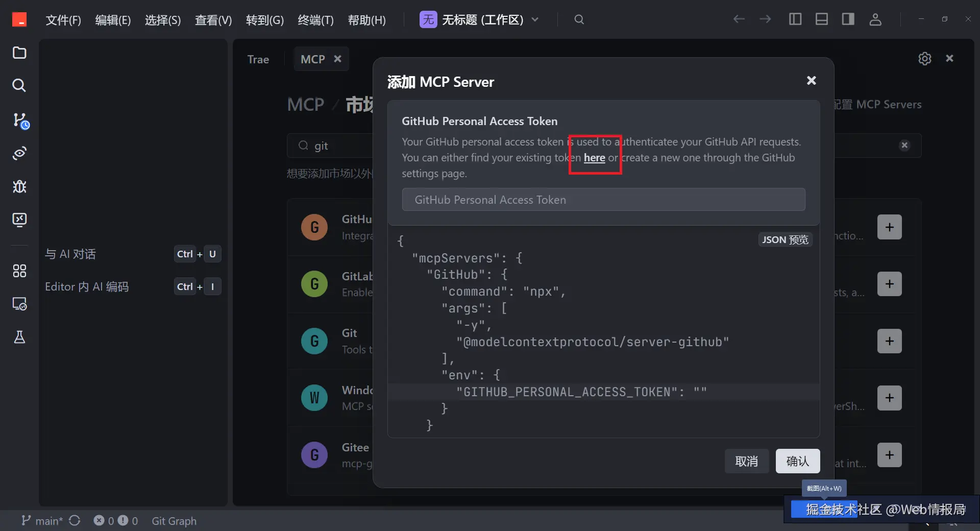
Task: Focus the GitHub Personal Access Token field
Action: (x=603, y=200)
